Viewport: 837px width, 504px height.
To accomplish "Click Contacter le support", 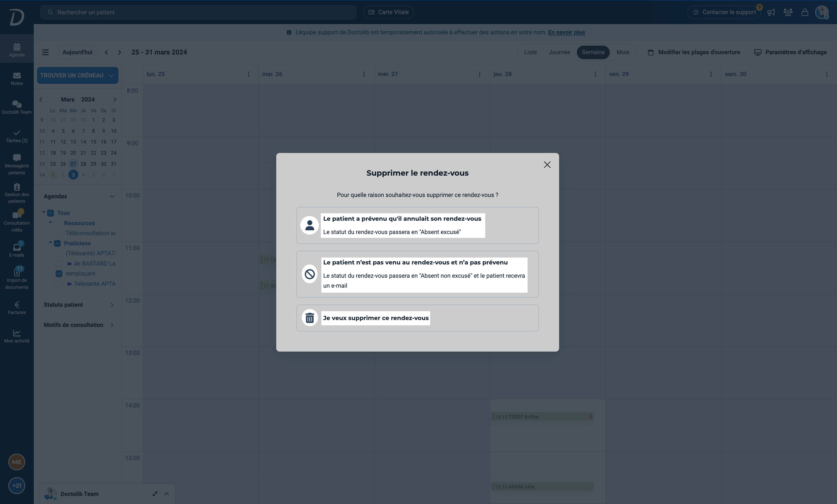I will pos(725,12).
